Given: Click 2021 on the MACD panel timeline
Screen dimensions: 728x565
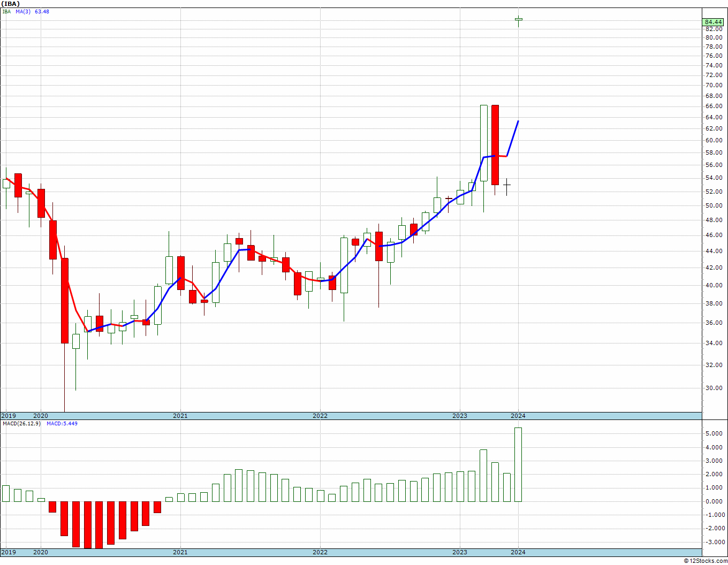Looking at the screenshot, I should (180, 552).
